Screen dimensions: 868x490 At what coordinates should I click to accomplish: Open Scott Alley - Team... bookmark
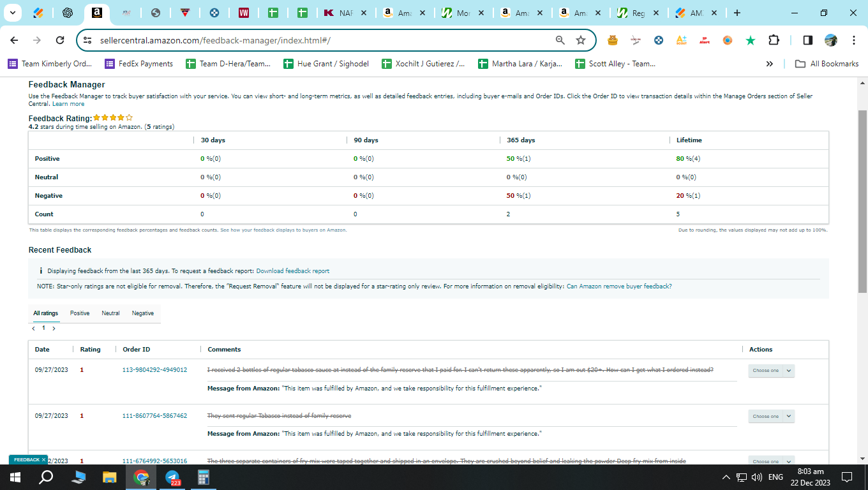[x=615, y=64]
